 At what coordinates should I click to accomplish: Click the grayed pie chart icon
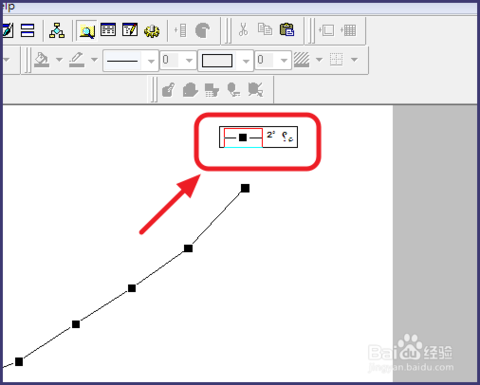coord(202,30)
